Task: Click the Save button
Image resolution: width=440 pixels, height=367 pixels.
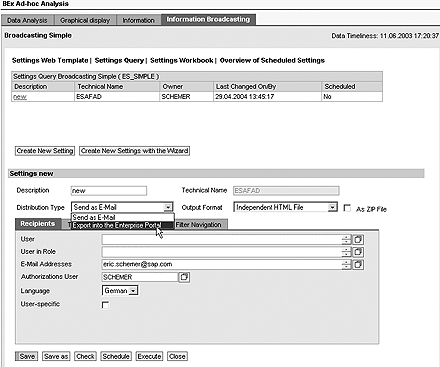Action: [x=27, y=356]
